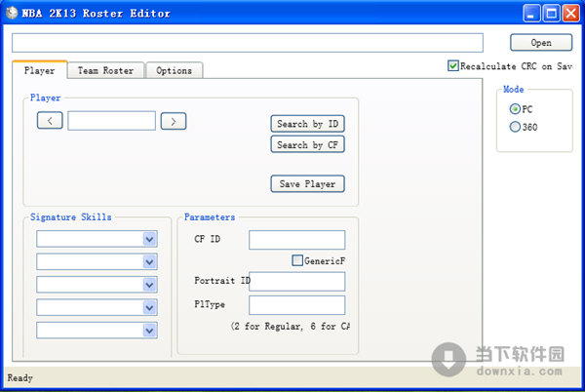Click the previous player arrow button

point(50,121)
